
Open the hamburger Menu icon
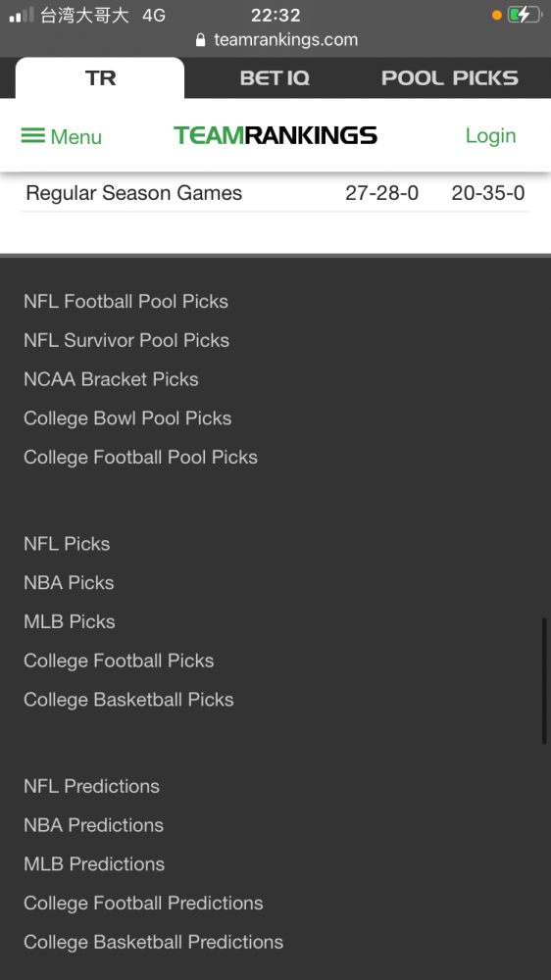click(x=33, y=135)
